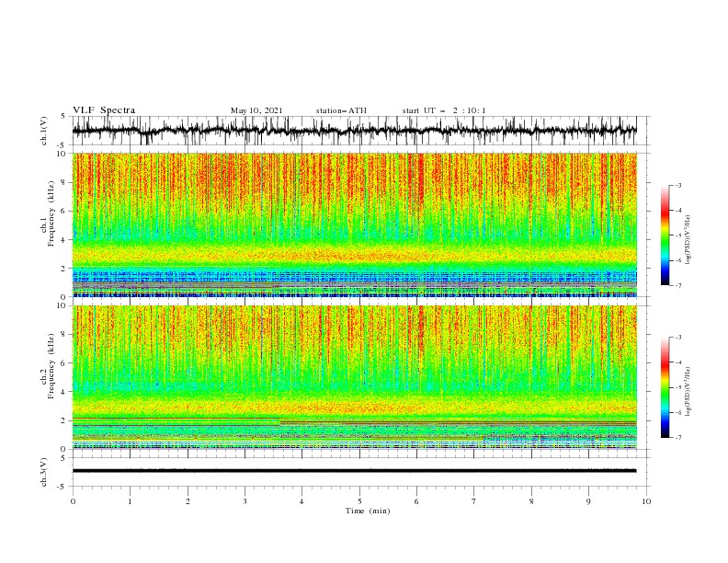Click time axis tick label "9"
The image size is (728, 563).
(x=588, y=501)
